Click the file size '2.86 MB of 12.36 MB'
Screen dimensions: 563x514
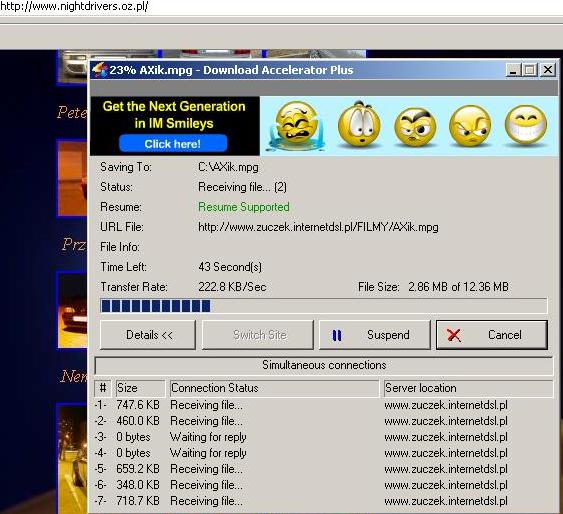coord(458,287)
